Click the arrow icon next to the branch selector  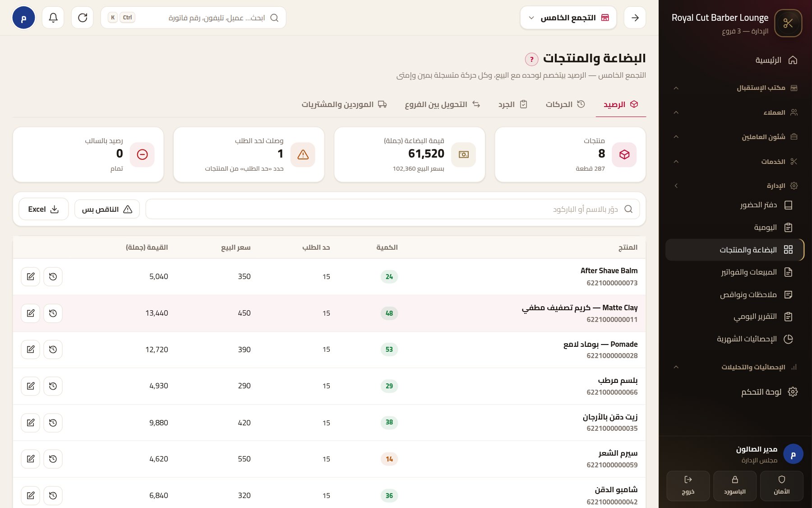pos(635,18)
